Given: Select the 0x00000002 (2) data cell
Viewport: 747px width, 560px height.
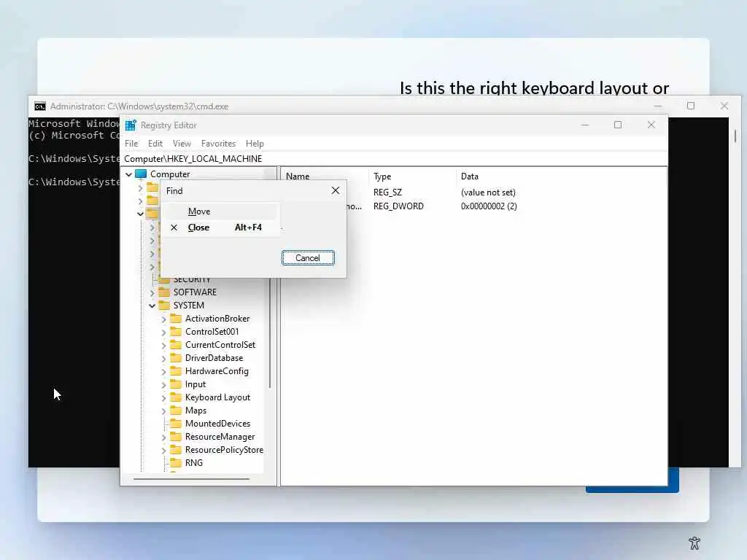Looking at the screenshot, I should click(x=489, y=206).
